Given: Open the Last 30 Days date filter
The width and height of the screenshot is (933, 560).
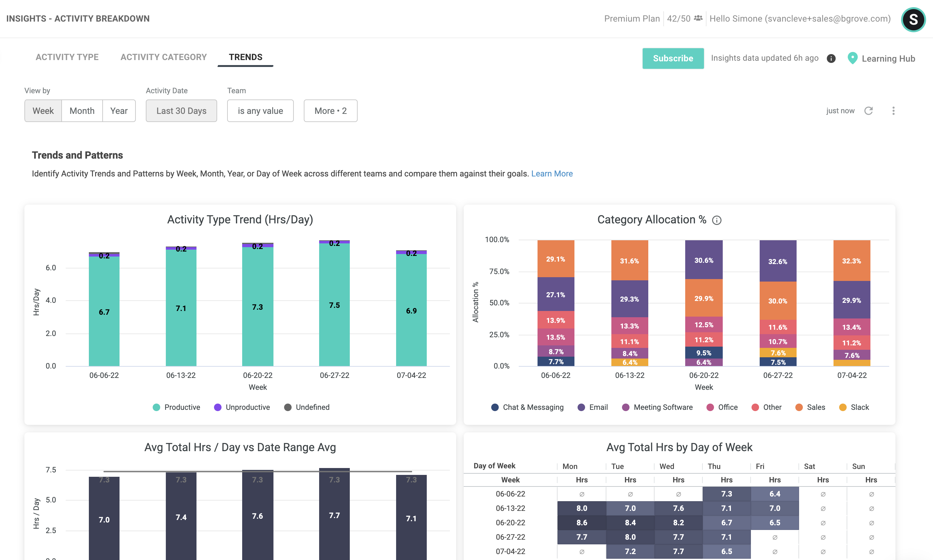Looking at the screenshot, I should coord(181,111).
